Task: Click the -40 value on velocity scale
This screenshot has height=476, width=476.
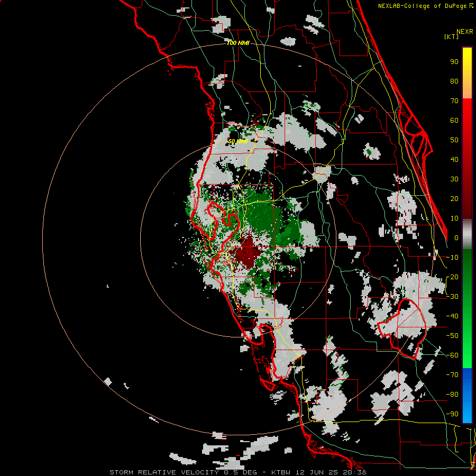Action: [x=452, y=316]
